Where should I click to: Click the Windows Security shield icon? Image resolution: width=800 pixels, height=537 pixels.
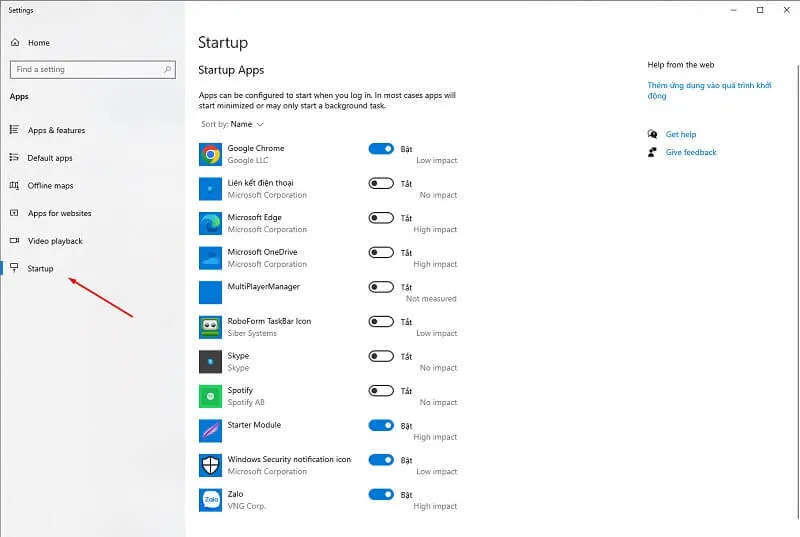[x=210, y=465]
